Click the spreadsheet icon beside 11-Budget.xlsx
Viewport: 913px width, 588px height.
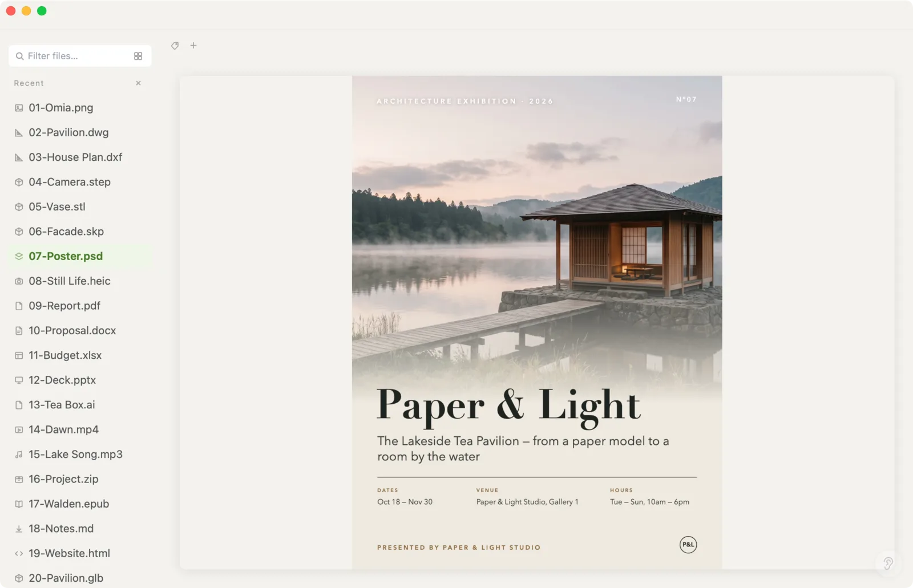tap(19, 355)
